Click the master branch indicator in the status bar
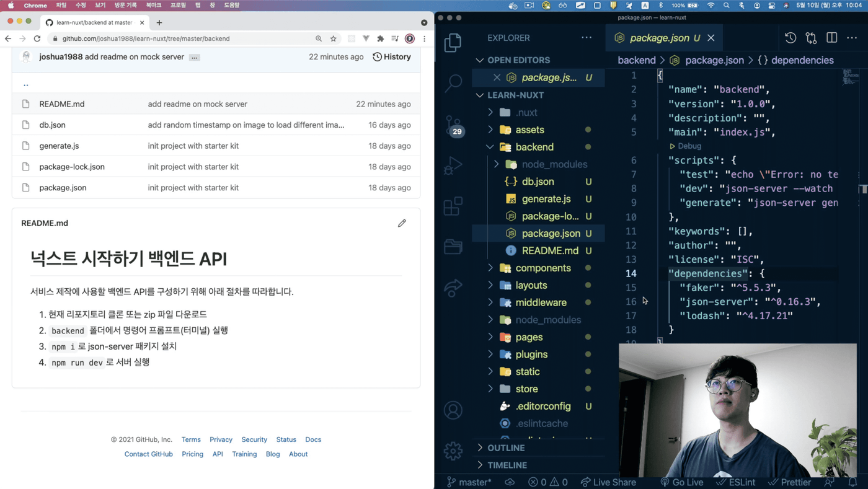This screenshot has height=489, width=868. 469,482
